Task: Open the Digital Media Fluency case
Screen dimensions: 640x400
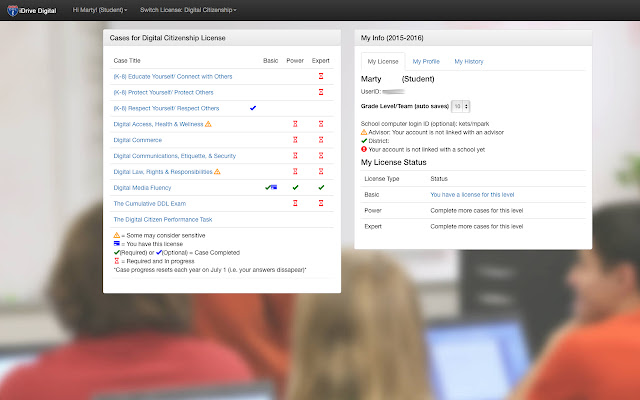Action: (x=142, y=188)
